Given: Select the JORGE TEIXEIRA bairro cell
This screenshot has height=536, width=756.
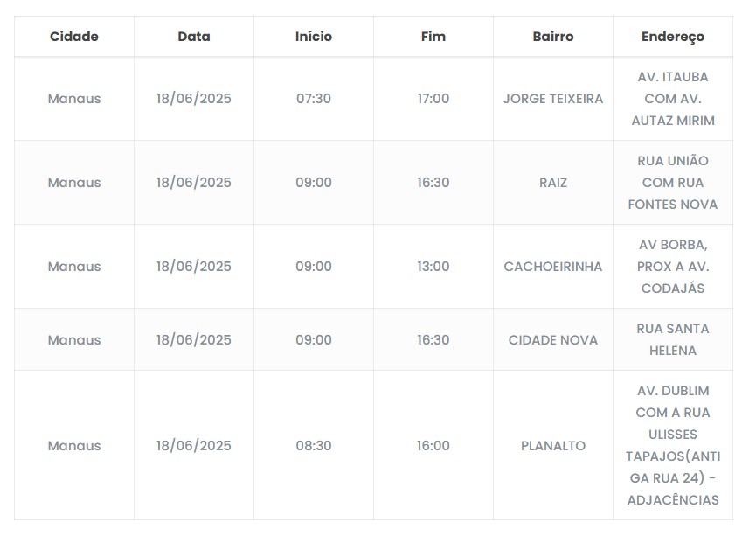Looking at the screenshot, I should coord(553,99).
